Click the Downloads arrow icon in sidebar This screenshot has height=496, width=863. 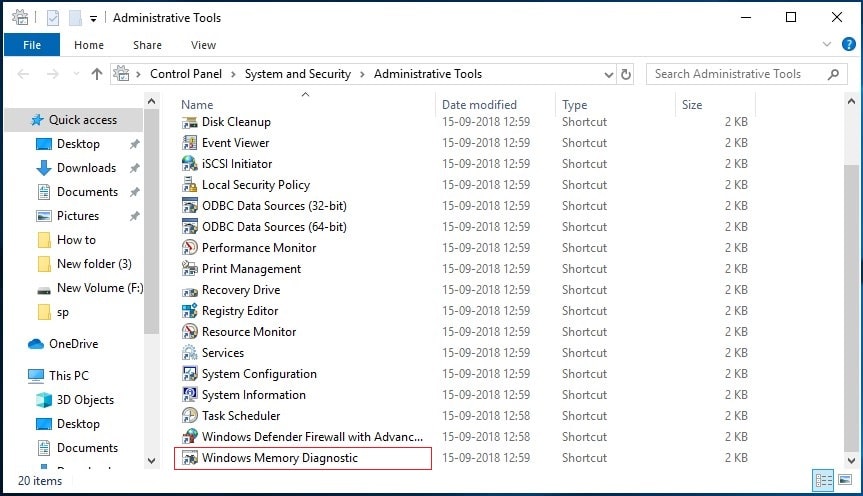coord(43,168)
